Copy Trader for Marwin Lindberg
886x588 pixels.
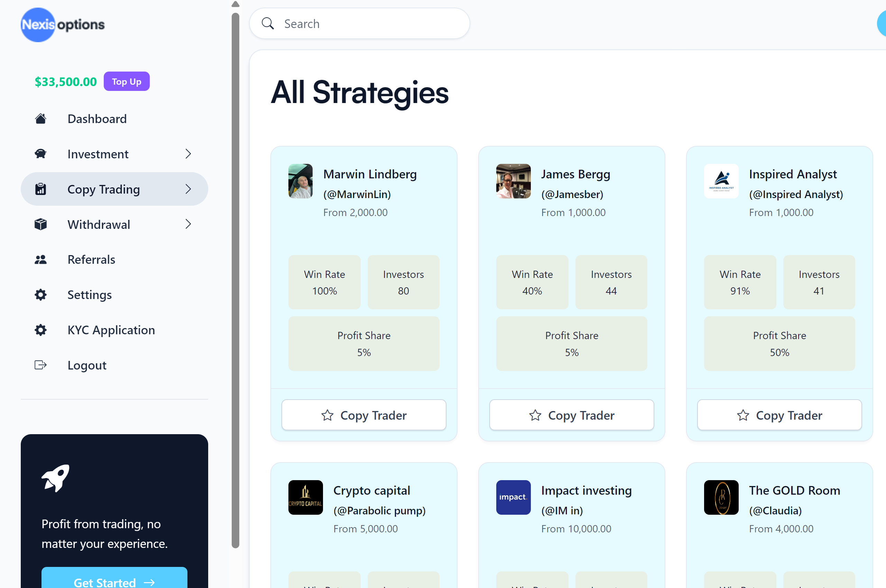pyautogui.click(x=363, y=415)
